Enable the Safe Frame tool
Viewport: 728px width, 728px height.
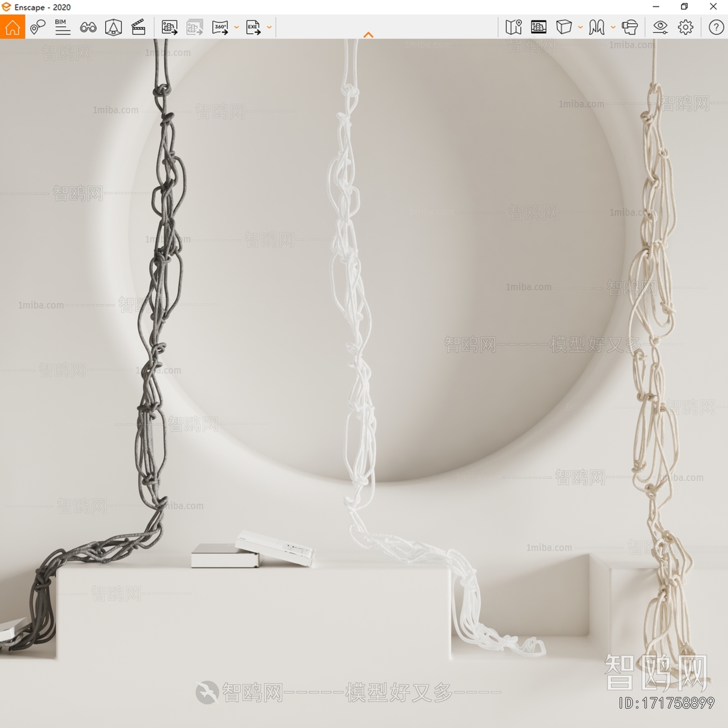pyautogui.click(x=113, y=27)
